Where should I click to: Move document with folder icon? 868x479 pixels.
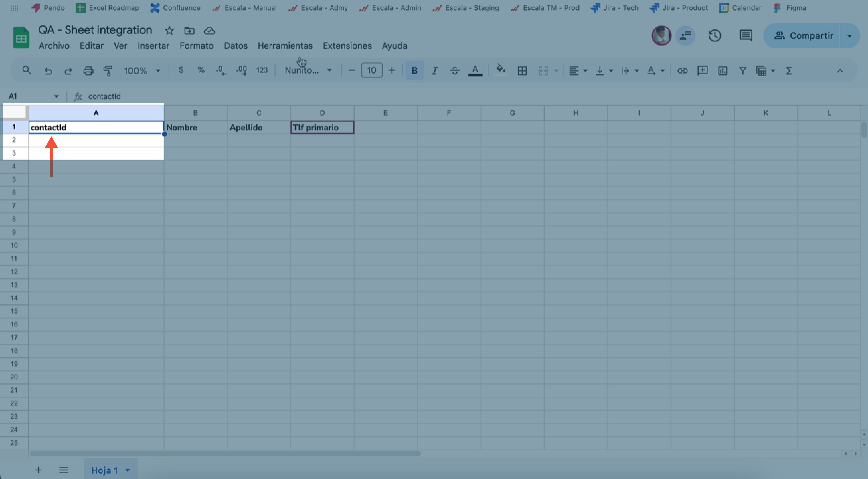189,31
